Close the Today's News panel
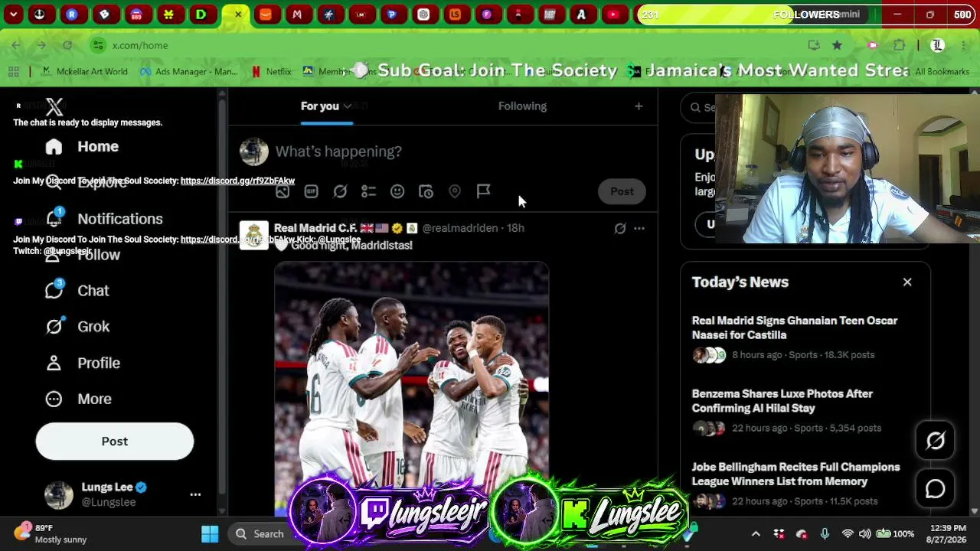 pos(907,282)
